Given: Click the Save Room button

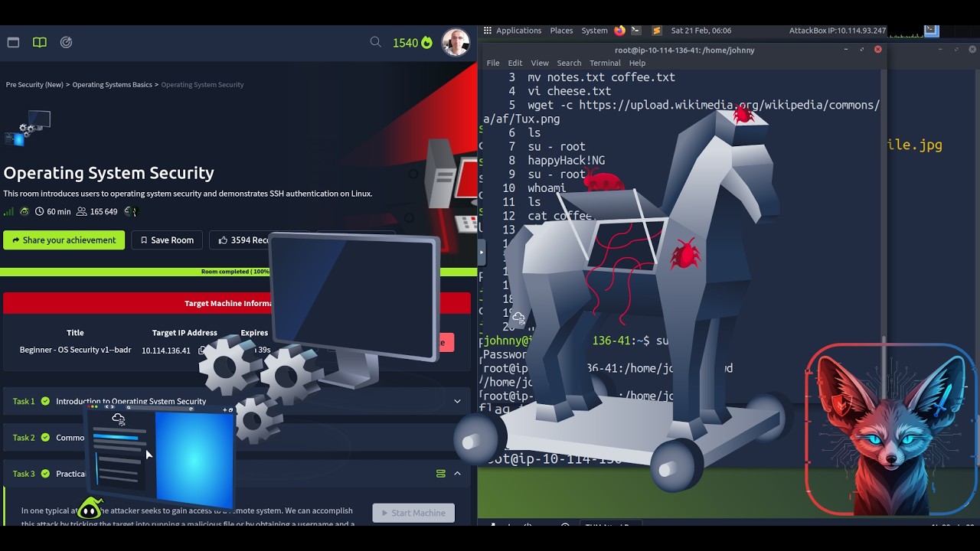Looking at the screenshot, I should [167, 240].
